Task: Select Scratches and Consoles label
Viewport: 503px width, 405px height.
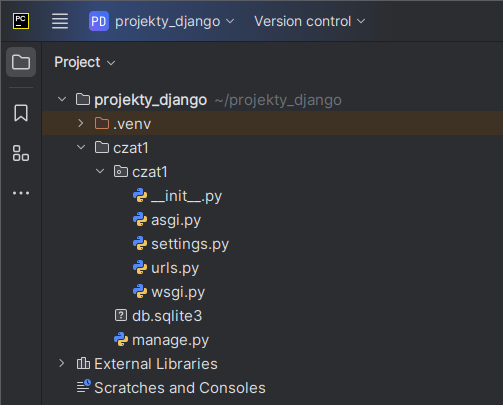Action: coord(180,388)
